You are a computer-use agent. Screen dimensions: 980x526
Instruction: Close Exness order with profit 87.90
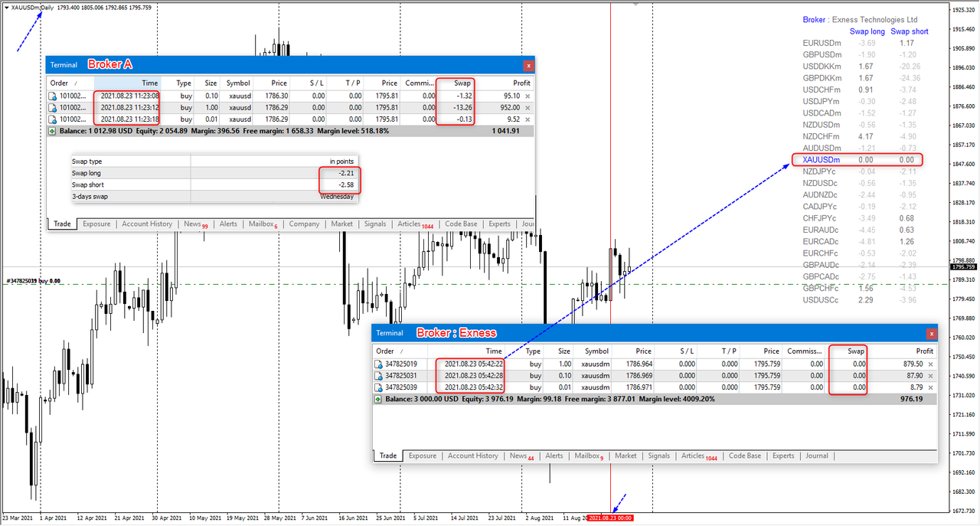[x=930, y=376]
